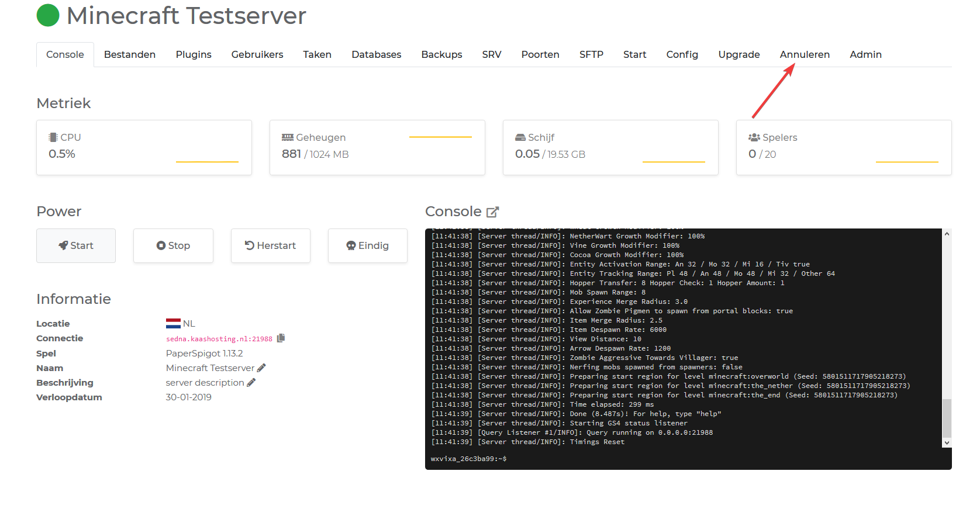
Task: Copy the server connection address
Action: pos(281,338)
